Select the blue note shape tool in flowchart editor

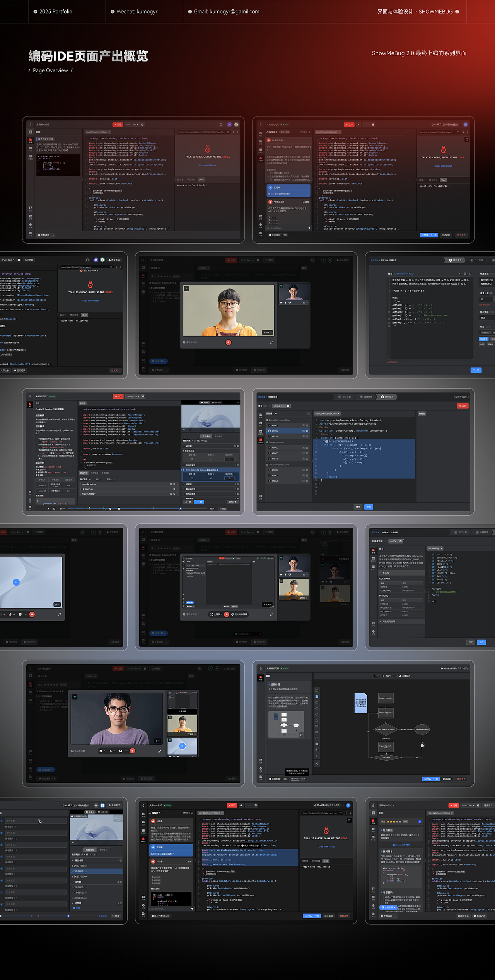[317, 697]
